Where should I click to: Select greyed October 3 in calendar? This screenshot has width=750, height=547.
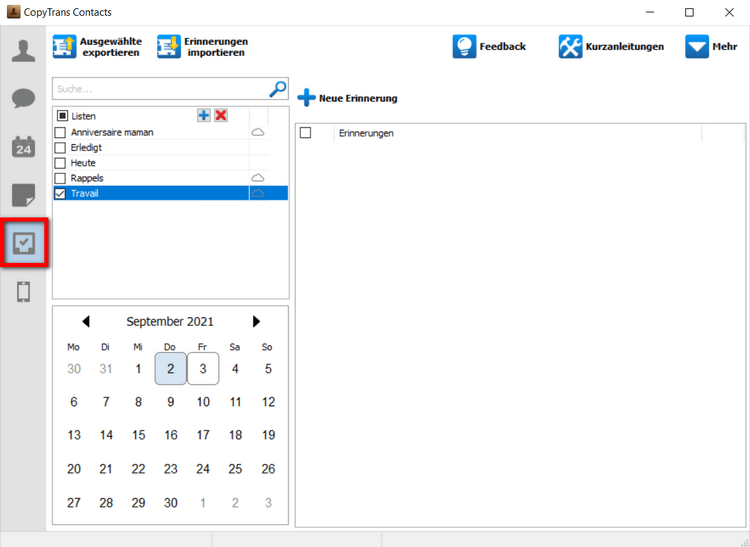click(x=268, y=503)
